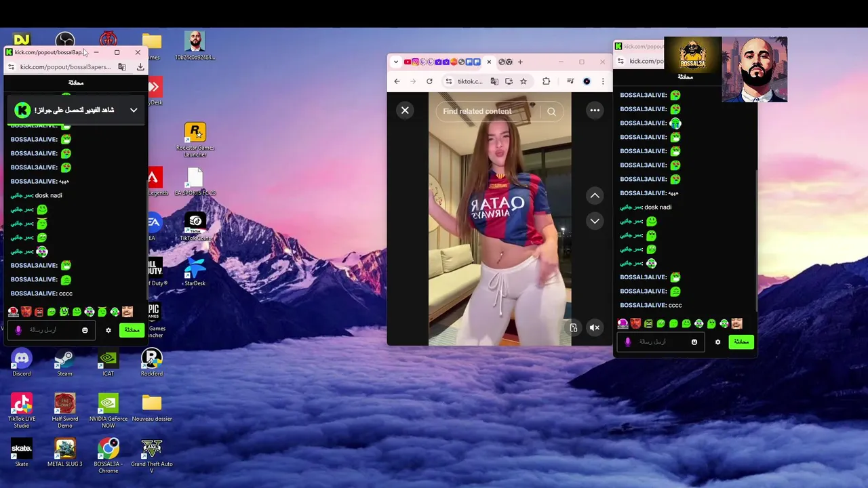Viewport: 868px width, 488px height.
Task: Click the microphone icon in right chat input
Action: [628, 342]
